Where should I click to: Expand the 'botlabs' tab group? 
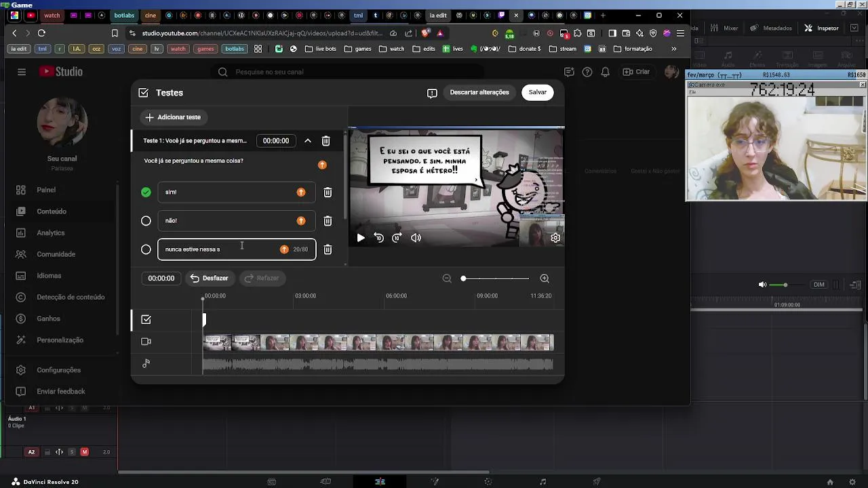pyautogui.click(x=124, y=15)
